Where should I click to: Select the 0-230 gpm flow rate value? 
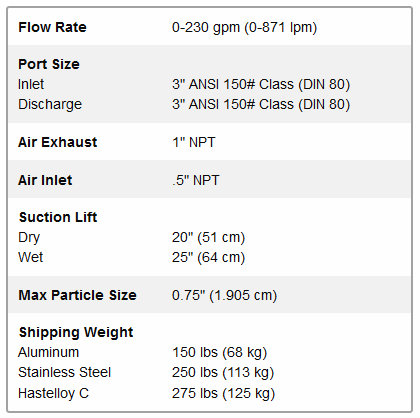[244, 28]
